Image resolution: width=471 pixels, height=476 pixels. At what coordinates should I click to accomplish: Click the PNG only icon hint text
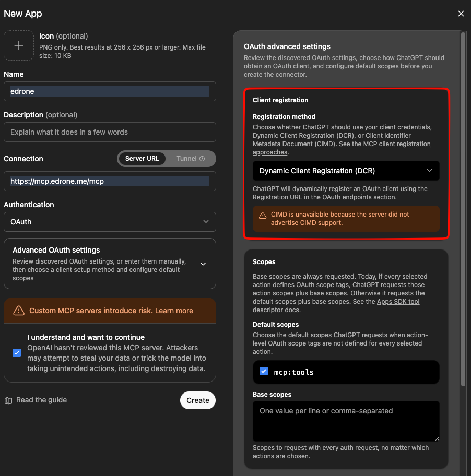tap(122, 51)
